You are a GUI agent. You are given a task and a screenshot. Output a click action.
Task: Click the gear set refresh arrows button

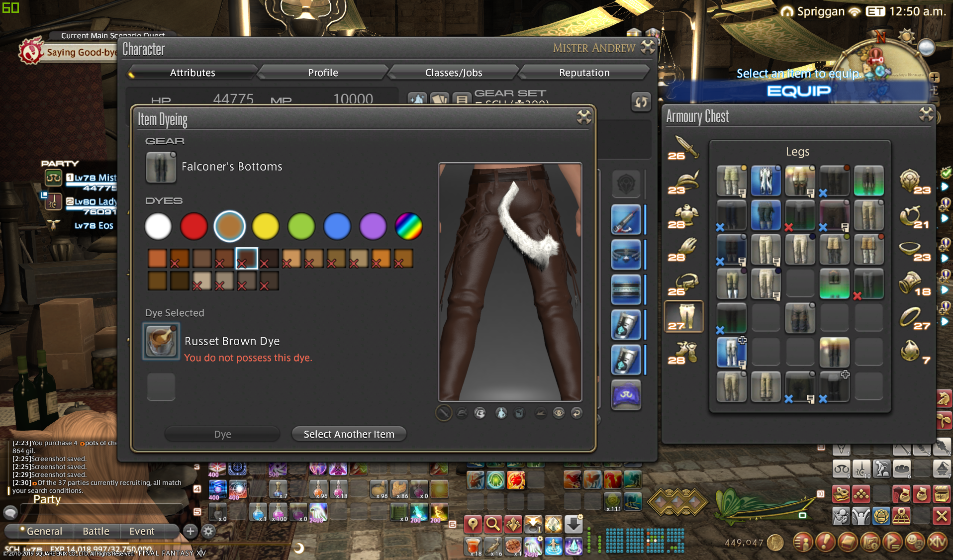coord(641,102)
